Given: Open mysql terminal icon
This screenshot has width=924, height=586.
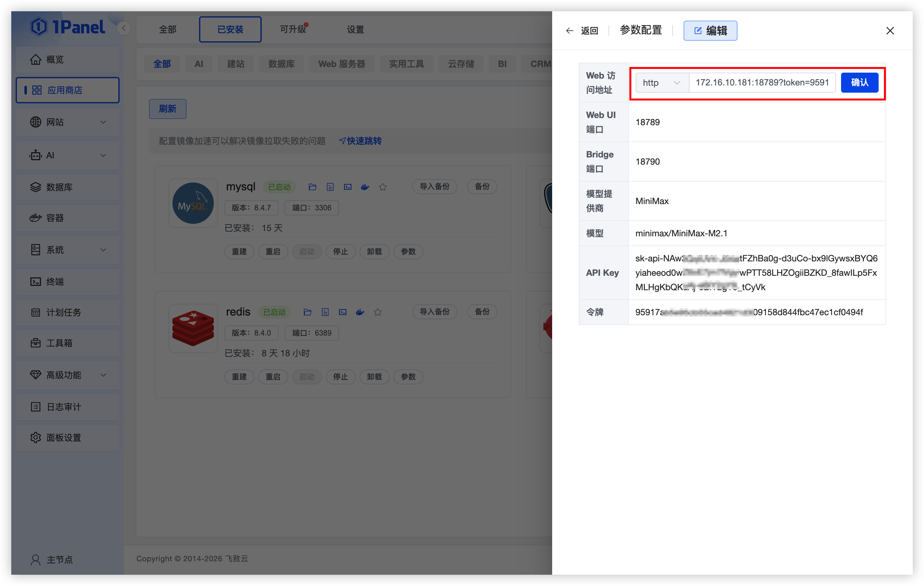Looking at the screenshot, I should (x=348, y=187).
